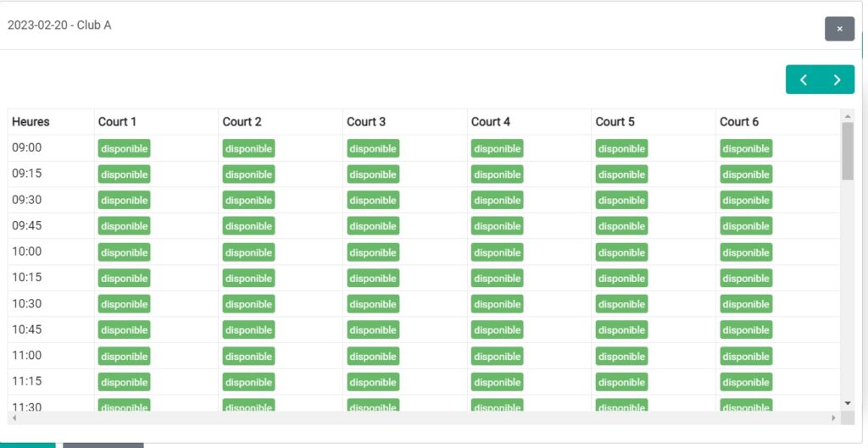Click the 09:00 time label
Screen dimensions: 868x448
[26, 147]
